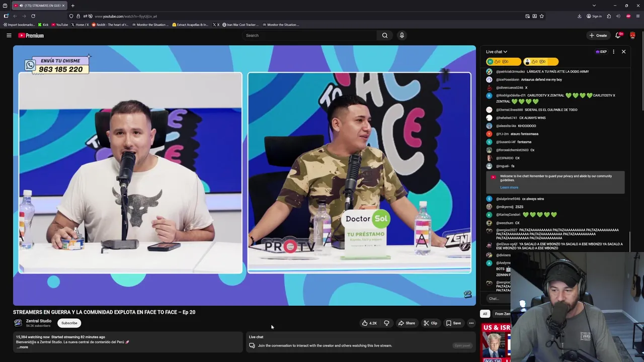This screenshot has width=644, height=362.
Task: Click the Create button
Action: click(x=598, y=35)
